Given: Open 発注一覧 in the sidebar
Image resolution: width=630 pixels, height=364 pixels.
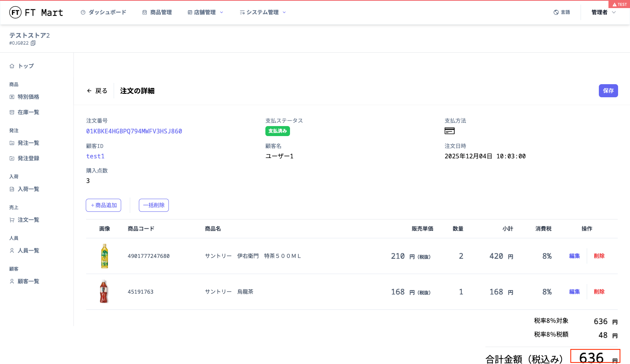Looking at the screenshot, I should [x=25, y=143].
